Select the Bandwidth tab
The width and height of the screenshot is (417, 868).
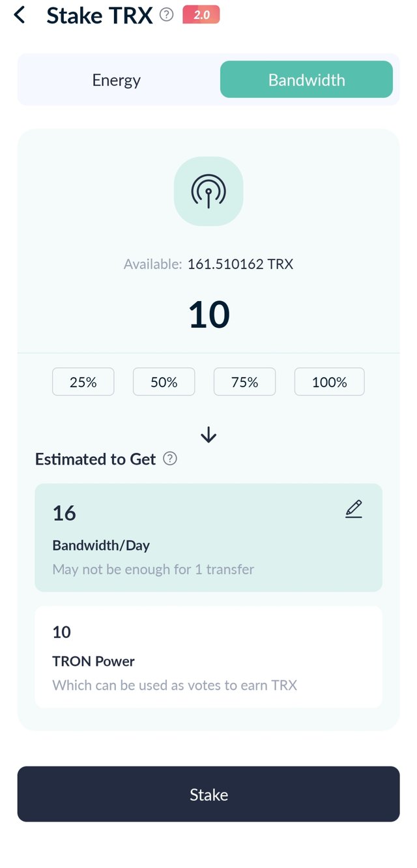pyautogui.click(x=306, y=80)
